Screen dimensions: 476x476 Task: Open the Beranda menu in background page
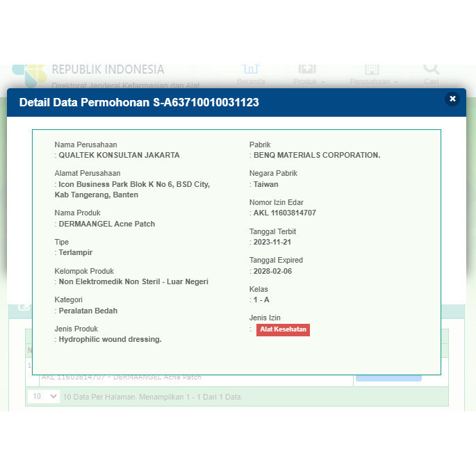[251, 75]
